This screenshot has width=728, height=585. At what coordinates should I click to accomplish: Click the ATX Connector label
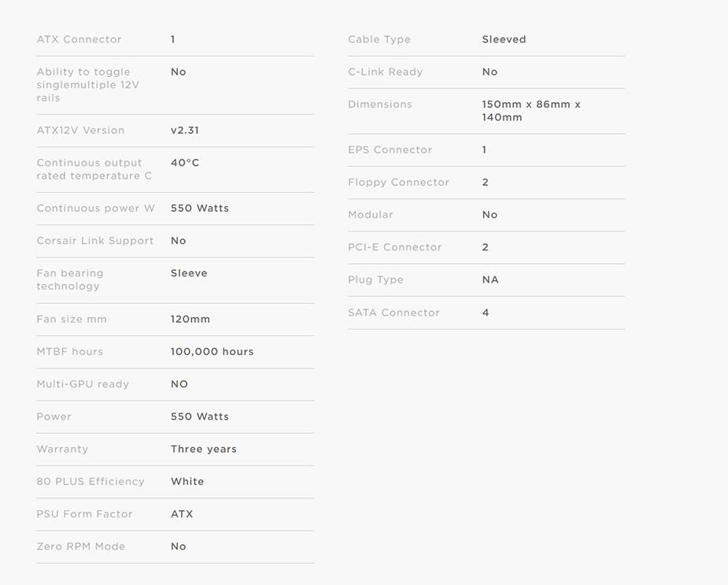tap(79, 39)
